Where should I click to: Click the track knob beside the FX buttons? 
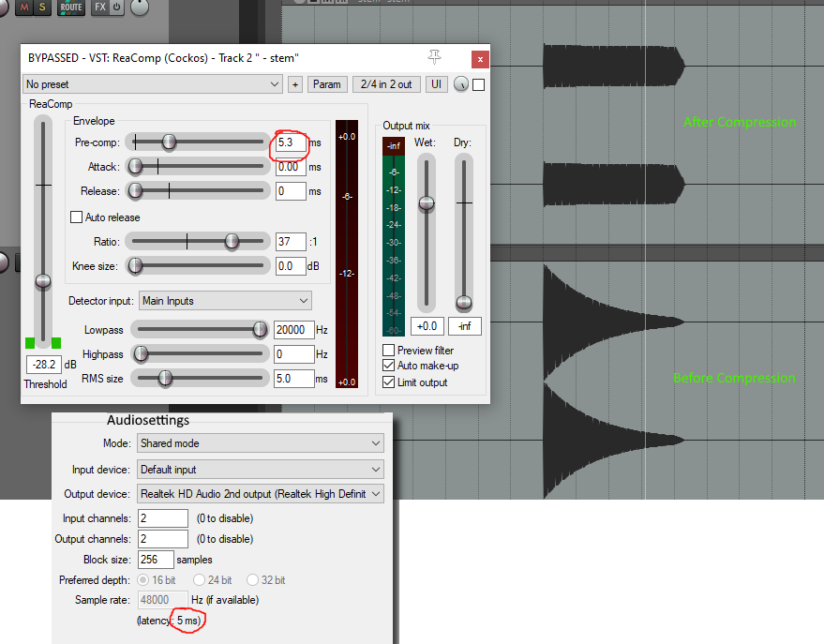click(x=140, y=7)
